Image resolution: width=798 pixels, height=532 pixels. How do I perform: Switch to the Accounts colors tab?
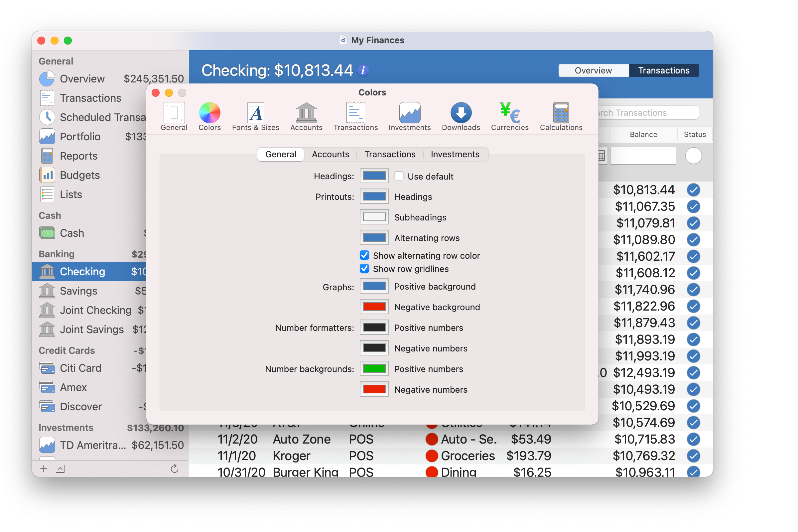(x=330, y=154)
